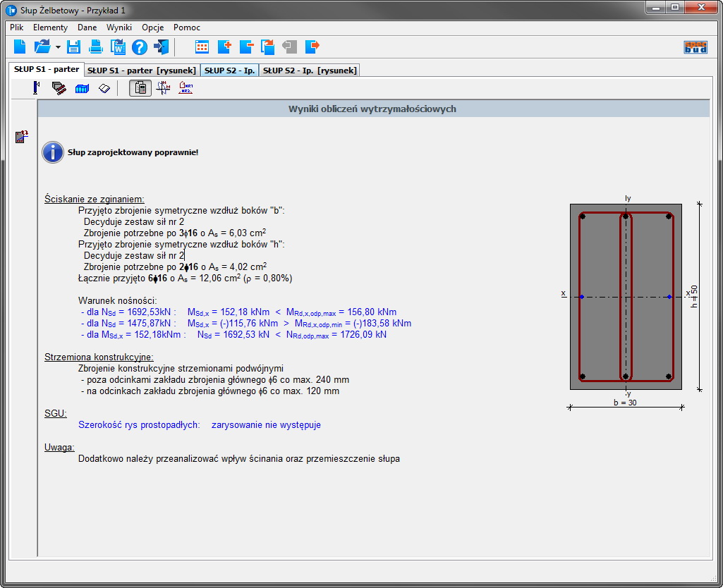Expand the Open file dropdown arrow
The width and height of the screenshot is (723, 588).
pyautogui.click(x=58, y=48)
